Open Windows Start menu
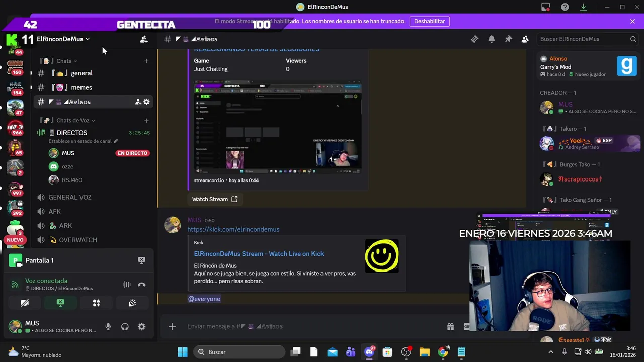 click(183, 352)
